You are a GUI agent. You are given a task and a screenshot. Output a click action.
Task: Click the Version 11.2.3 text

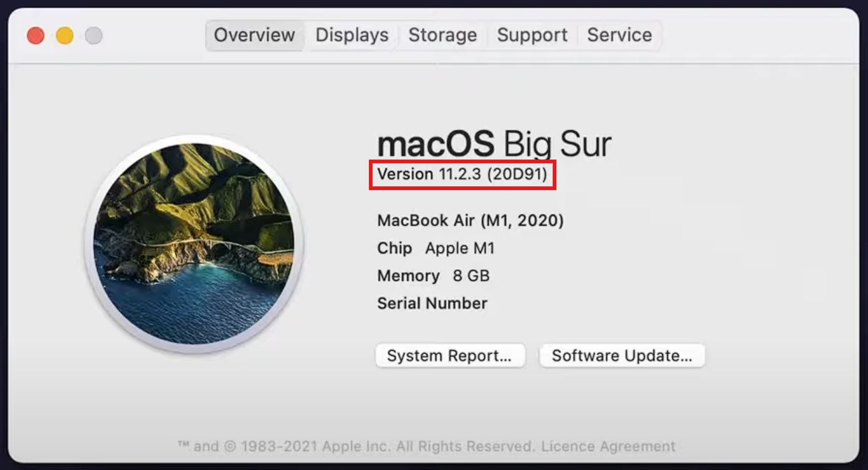point(429,174)
